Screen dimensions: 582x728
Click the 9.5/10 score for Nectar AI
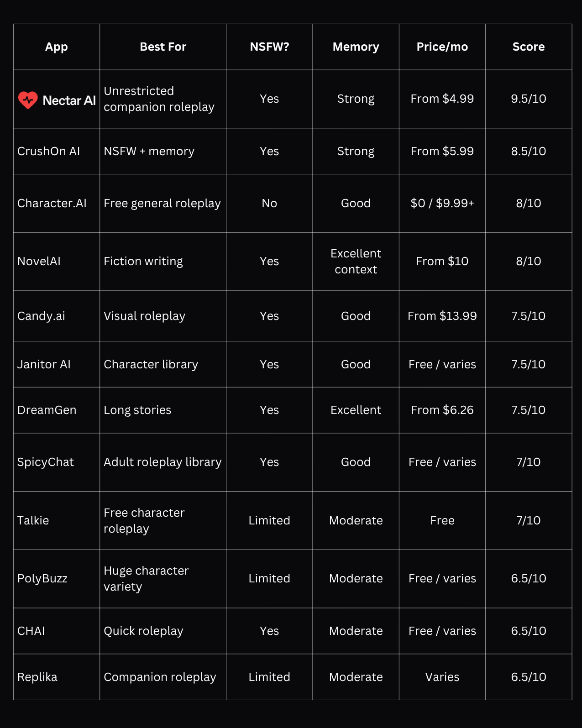(529, 99)
